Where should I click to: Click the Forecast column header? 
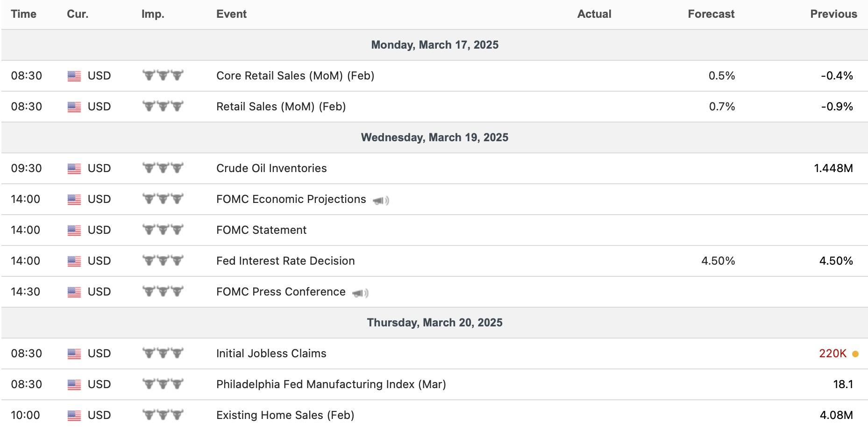coord(711,14)
